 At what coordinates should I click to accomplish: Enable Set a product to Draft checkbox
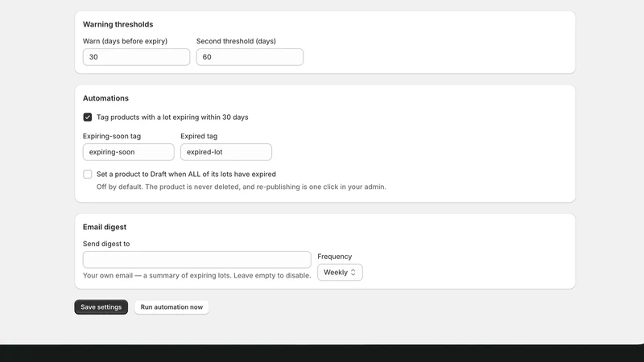[88, 174]
